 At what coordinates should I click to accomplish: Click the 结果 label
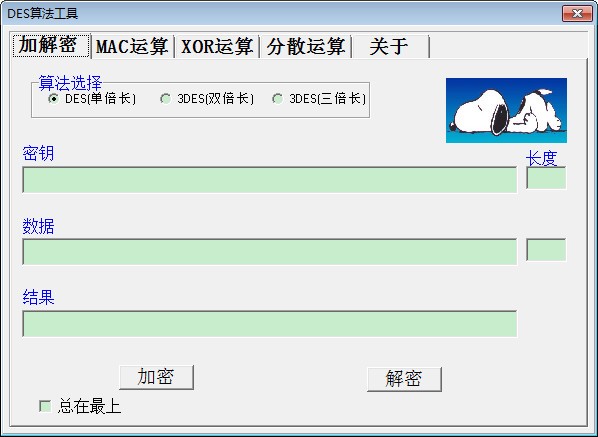tap(38, 297)
